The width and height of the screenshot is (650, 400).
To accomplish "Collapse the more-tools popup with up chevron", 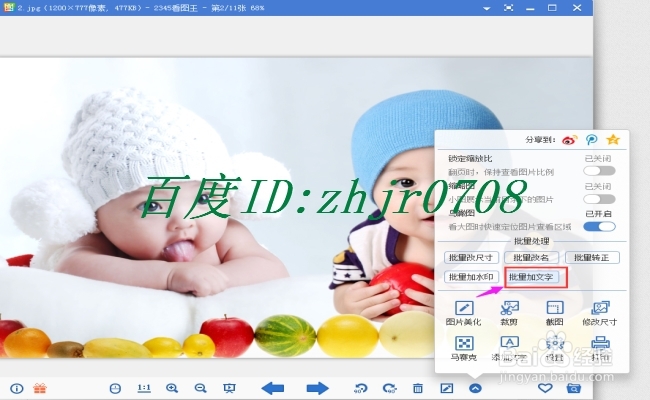I will coord(475,388).
